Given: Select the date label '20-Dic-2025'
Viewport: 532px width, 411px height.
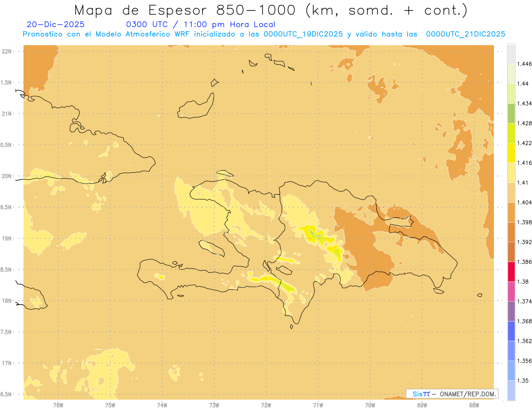Looking at the screenshot, I should click(x=55, y=25).
